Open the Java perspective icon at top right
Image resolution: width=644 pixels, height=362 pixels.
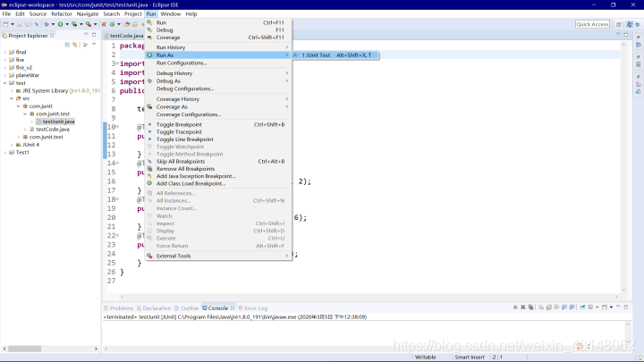(629, 24)
